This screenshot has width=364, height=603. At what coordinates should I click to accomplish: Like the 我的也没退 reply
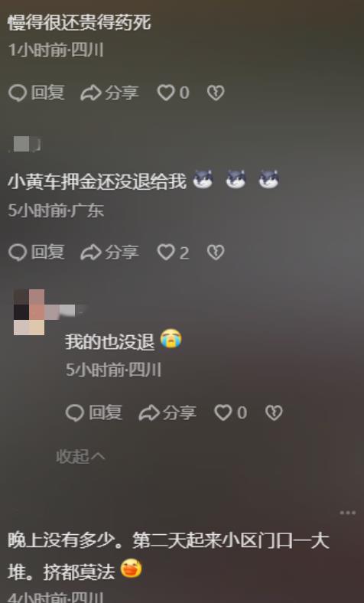231,412
